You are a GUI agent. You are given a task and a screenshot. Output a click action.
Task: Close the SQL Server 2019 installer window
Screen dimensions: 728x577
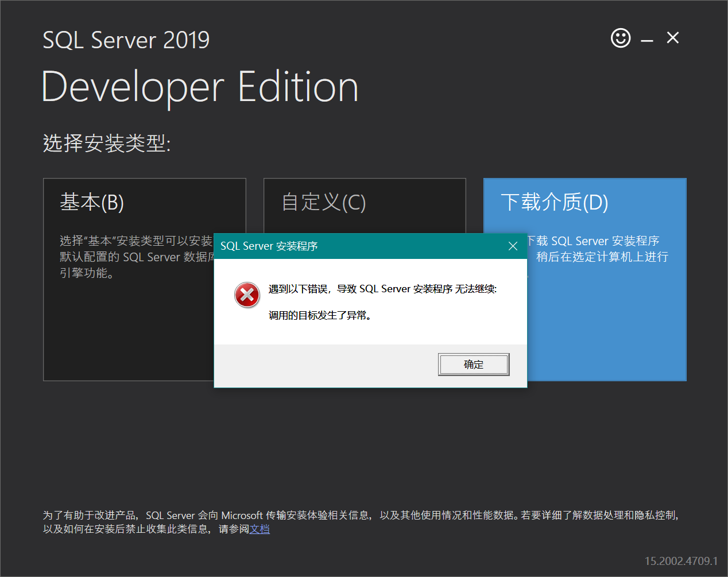673,38
